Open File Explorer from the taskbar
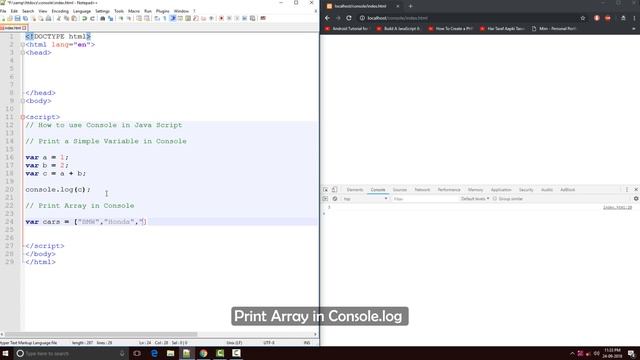The height and width of the screenshot is (360, 640). click(x=171, y=353)
